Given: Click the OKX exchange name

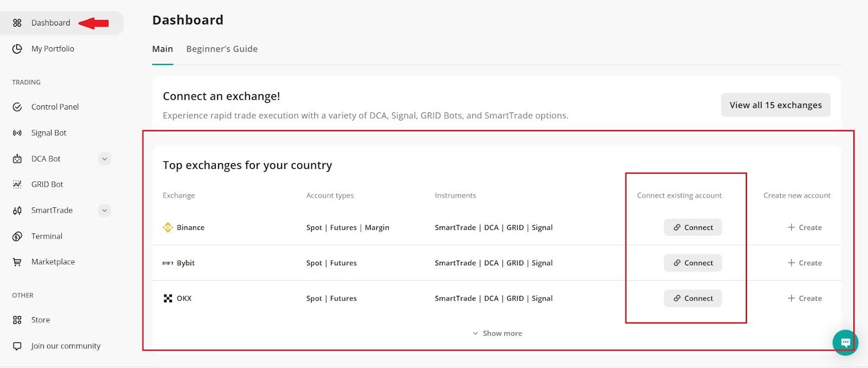Looking at the screenshot, I should pos(184,299).
